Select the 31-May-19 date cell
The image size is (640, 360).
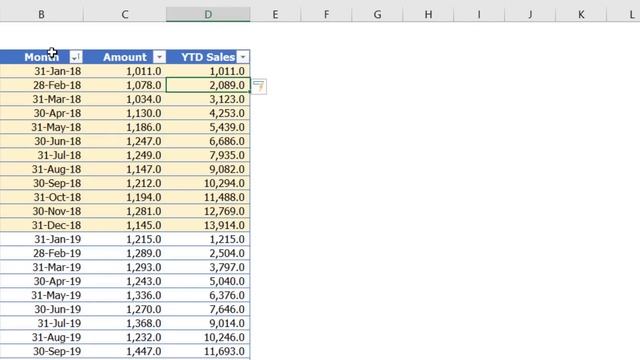point(41,296)
